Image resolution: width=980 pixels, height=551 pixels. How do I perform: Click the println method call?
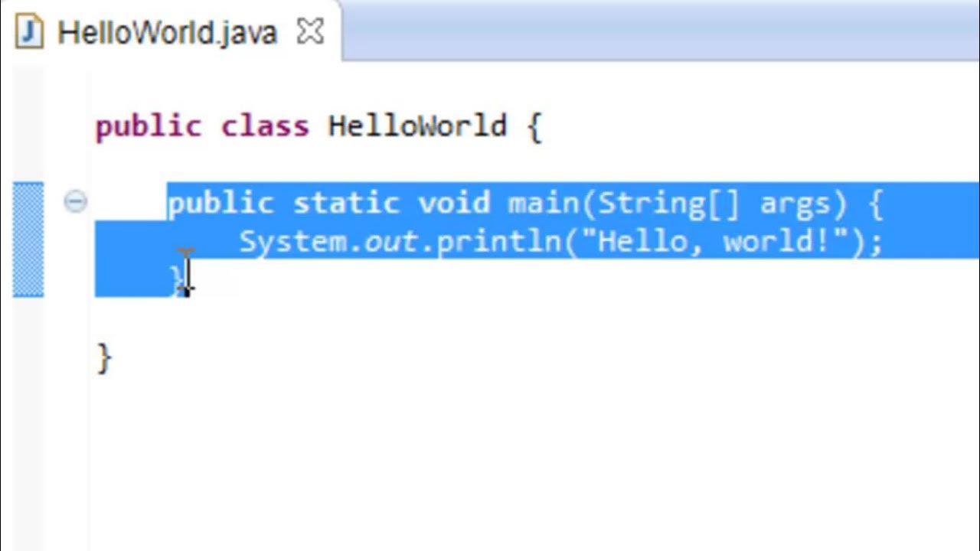[x=498, y=243]
